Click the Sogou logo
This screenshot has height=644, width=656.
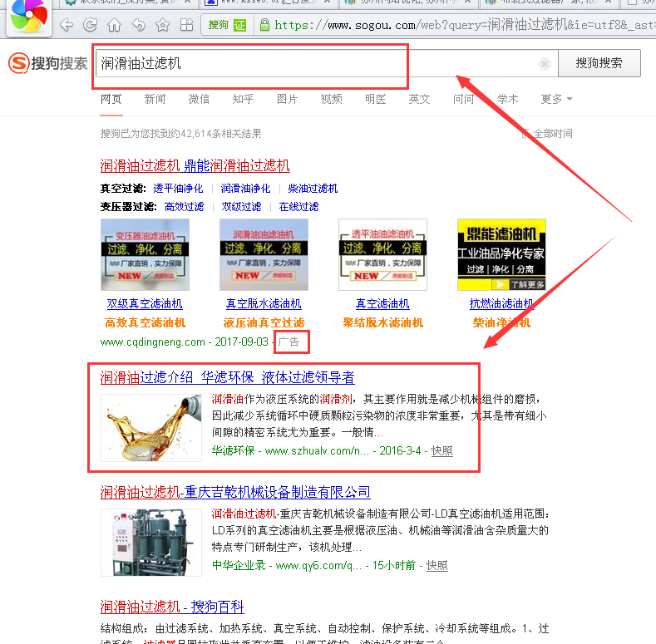coord(47,63)
